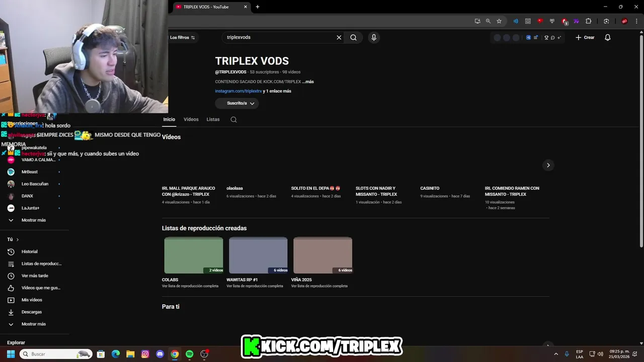
Task: Search within channel using the tab magnifier
Action: [233, 120]
